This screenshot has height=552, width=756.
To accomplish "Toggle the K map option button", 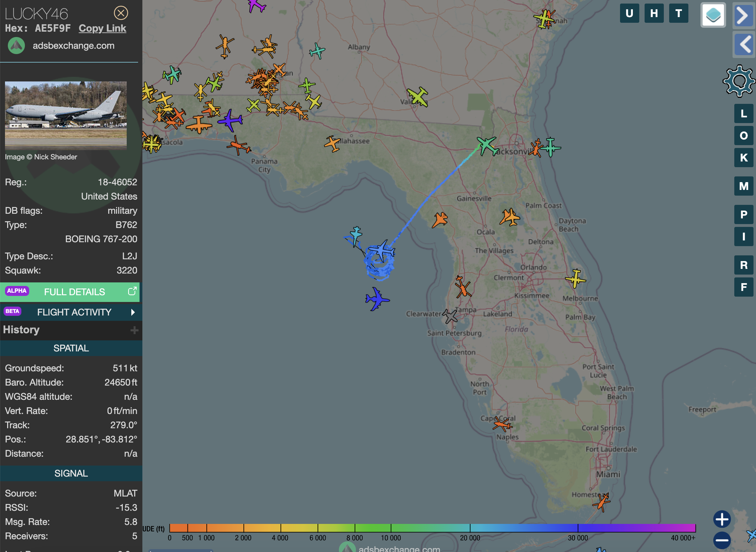I will point(744,158).
